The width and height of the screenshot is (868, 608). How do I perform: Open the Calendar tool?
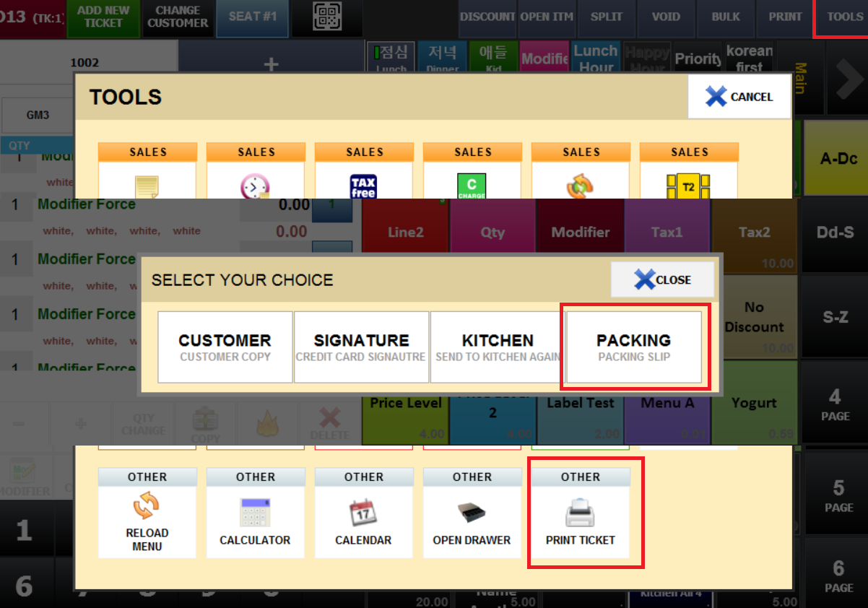[364, 513]
